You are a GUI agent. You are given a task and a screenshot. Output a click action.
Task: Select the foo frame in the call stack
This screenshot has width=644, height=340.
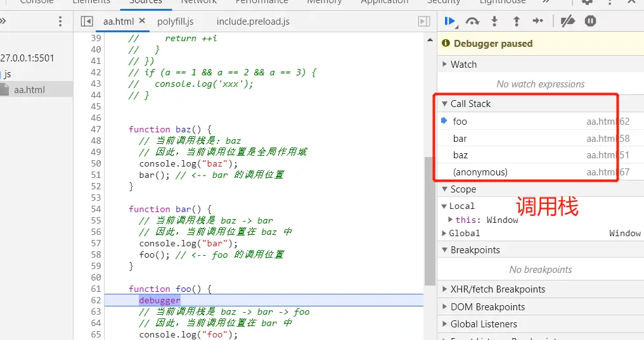pyautogui.click(x=541, y=122)
